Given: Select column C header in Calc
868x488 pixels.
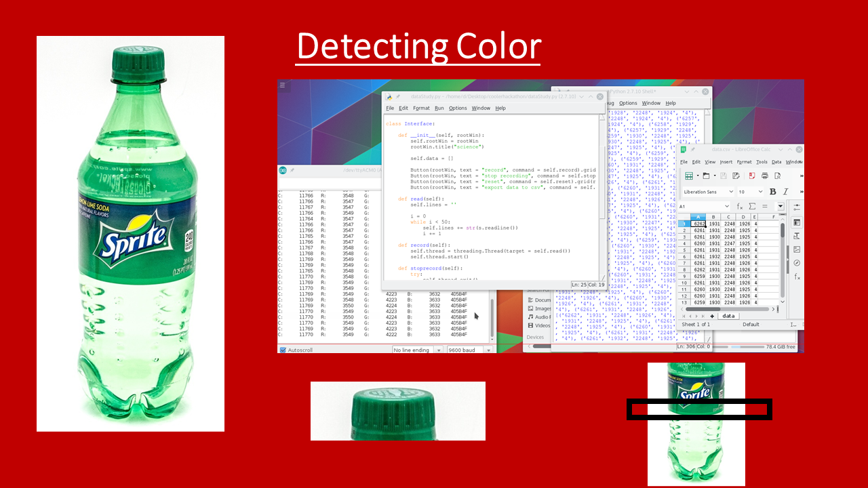Looking at the screenshot, I should pos(728,217).
